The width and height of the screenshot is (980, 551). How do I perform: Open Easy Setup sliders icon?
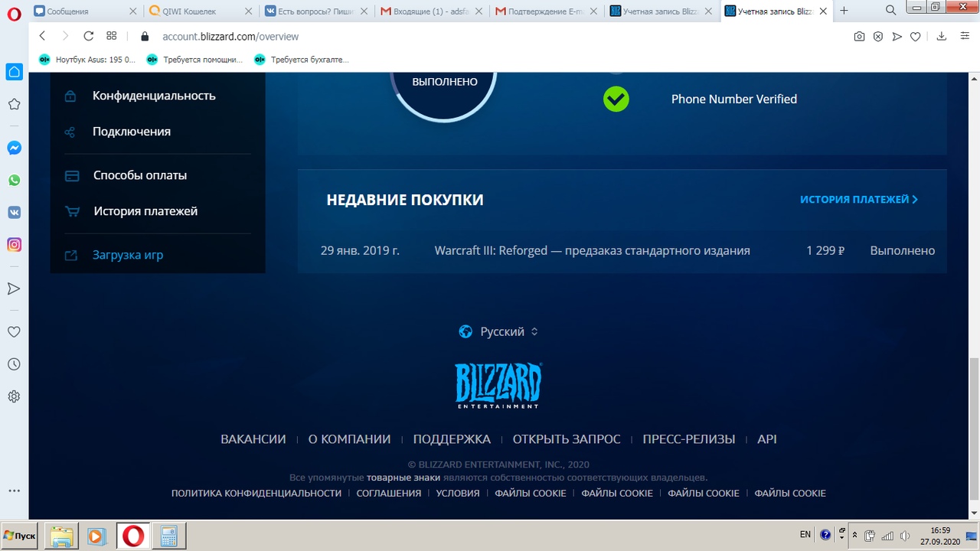tap(965, 37)
